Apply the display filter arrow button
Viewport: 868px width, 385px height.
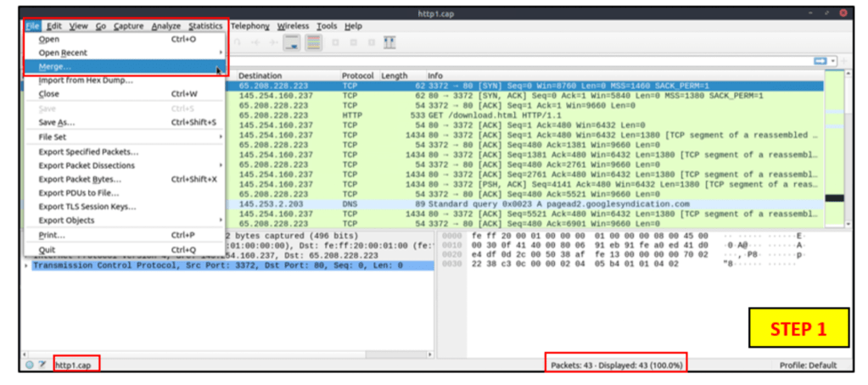(x=819, y=61)
